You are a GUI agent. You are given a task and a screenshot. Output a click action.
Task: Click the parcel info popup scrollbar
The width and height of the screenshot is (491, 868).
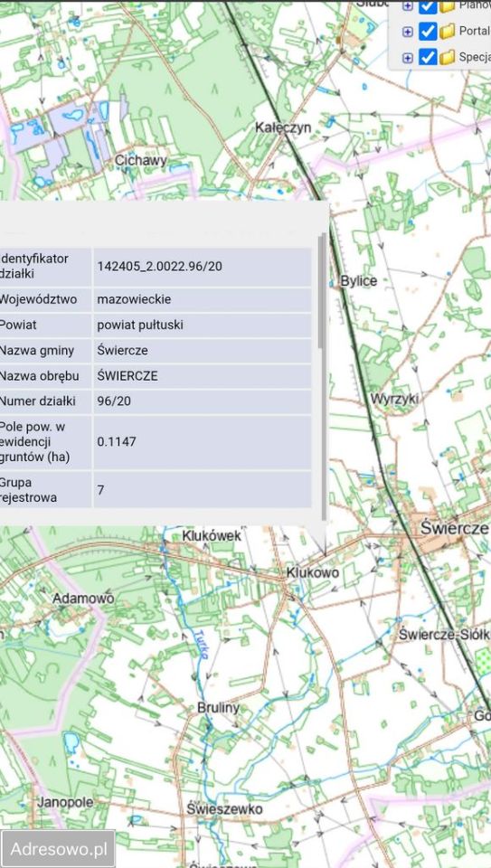[x=322, y=291]
